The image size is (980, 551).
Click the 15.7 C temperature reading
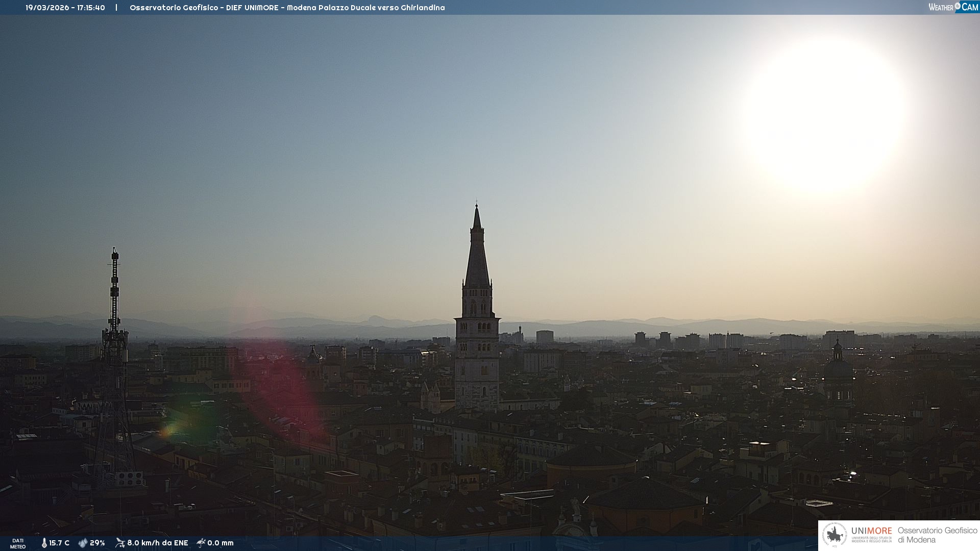(59, 543)
